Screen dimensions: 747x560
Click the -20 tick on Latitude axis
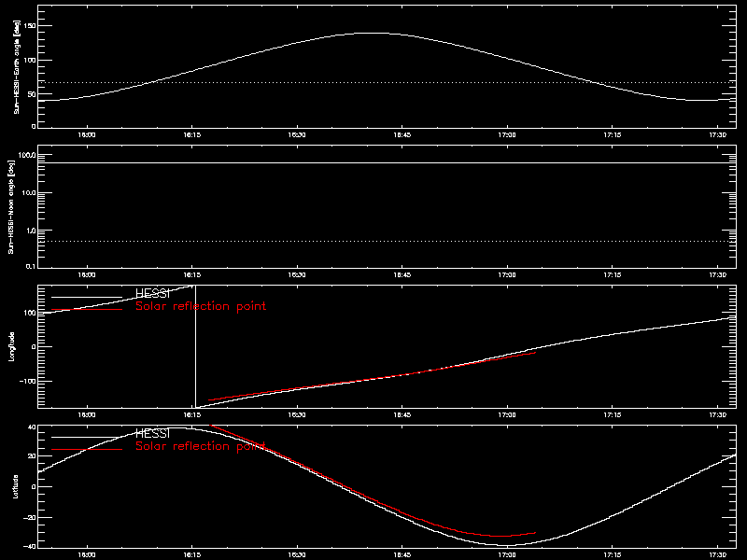(x=30, y=517)
